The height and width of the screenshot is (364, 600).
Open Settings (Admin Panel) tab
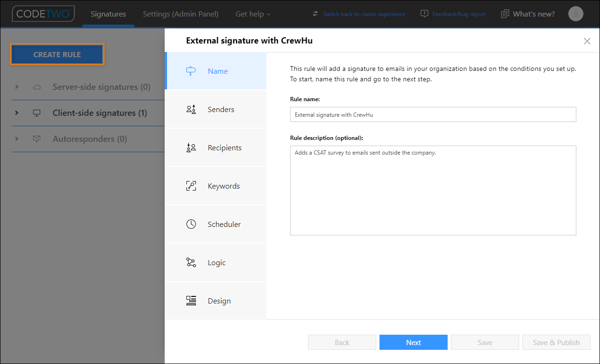coord(181,14)
